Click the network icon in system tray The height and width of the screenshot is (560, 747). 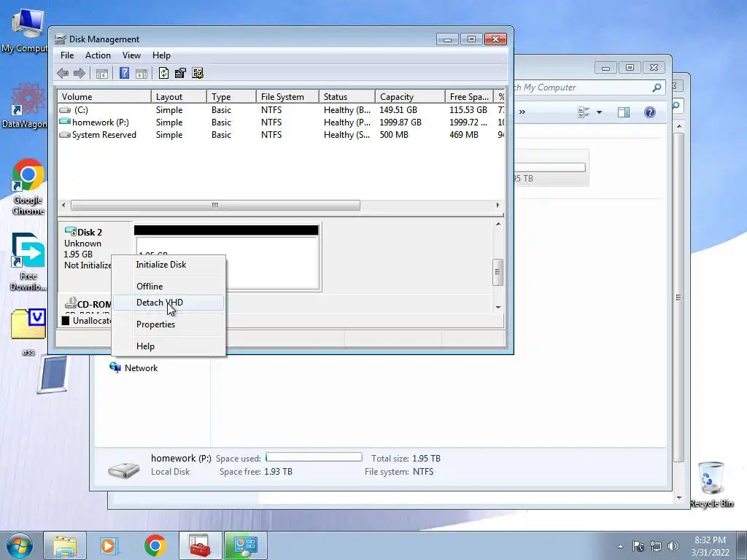pos(656,546)
